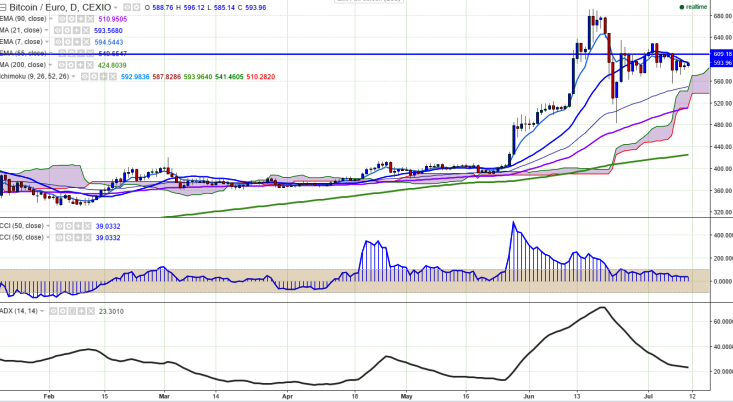The width and height of the screenshot is (733, 402).
Task: Toggle visibility of the Ichimoku indicator
Action: pos(85,76)
